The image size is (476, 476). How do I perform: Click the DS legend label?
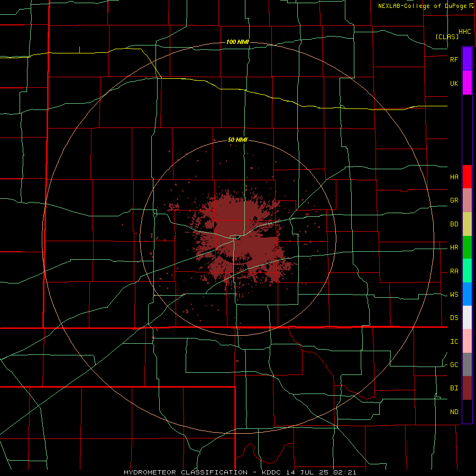point(454,318)
